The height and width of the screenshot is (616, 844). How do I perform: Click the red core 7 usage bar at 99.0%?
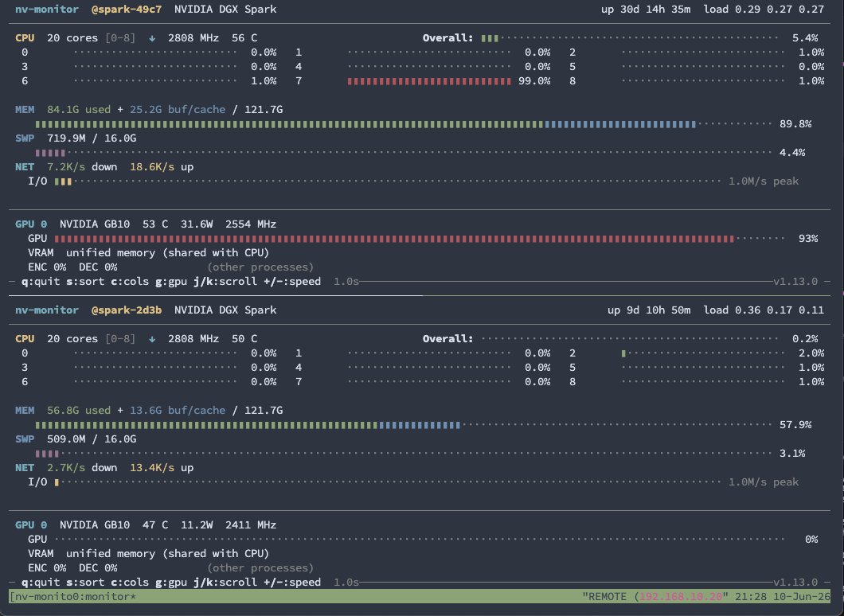(x=429, y=81)
